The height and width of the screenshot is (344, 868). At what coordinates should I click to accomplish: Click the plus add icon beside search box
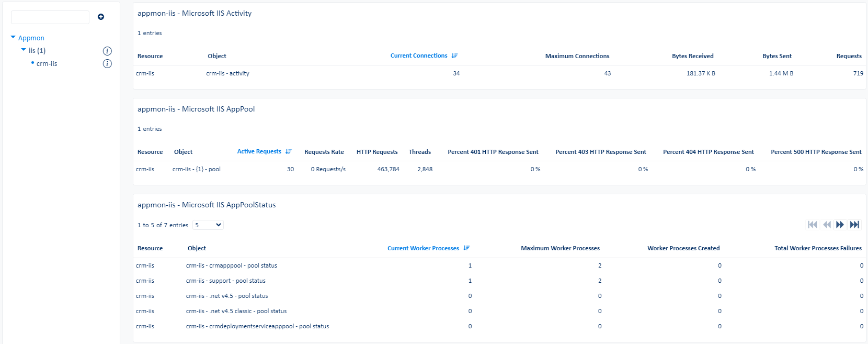tap(101, 17)
